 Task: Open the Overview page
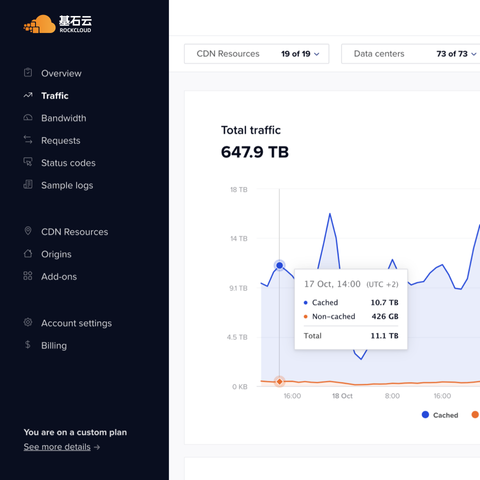point(61,73)
